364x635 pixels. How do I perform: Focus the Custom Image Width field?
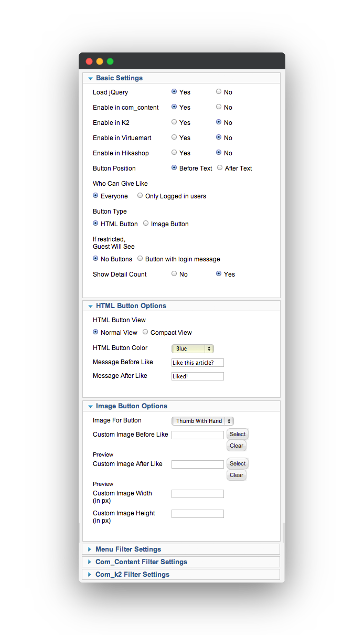(x=198, y=494)
